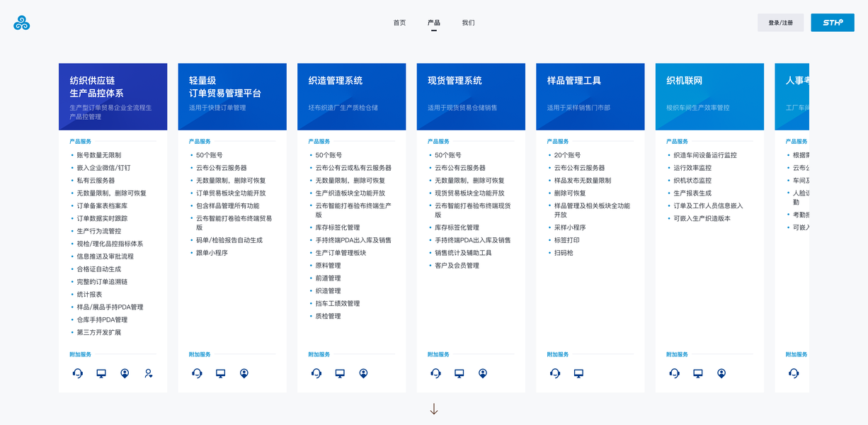Click monitor icon in 织造管理系统 card
Viewport: 868px width, 425px height.
[x=340, y=373]
